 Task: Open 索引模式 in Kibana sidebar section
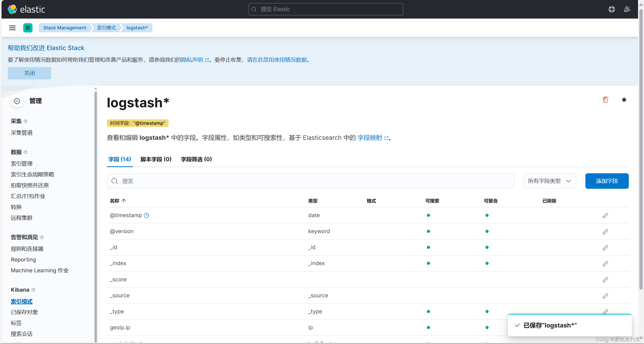(x=22, y=301)
